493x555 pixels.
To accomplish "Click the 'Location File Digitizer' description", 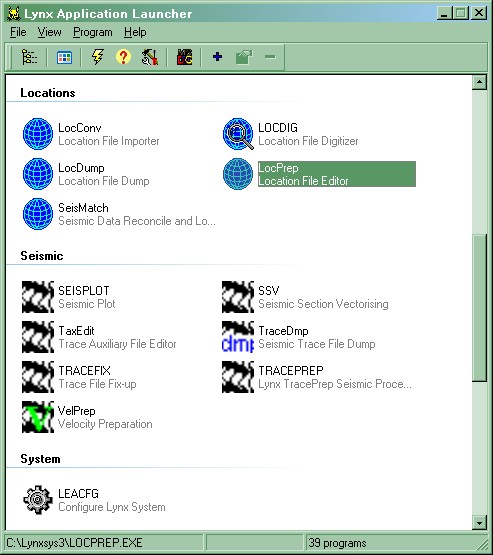I will [308, 141].
